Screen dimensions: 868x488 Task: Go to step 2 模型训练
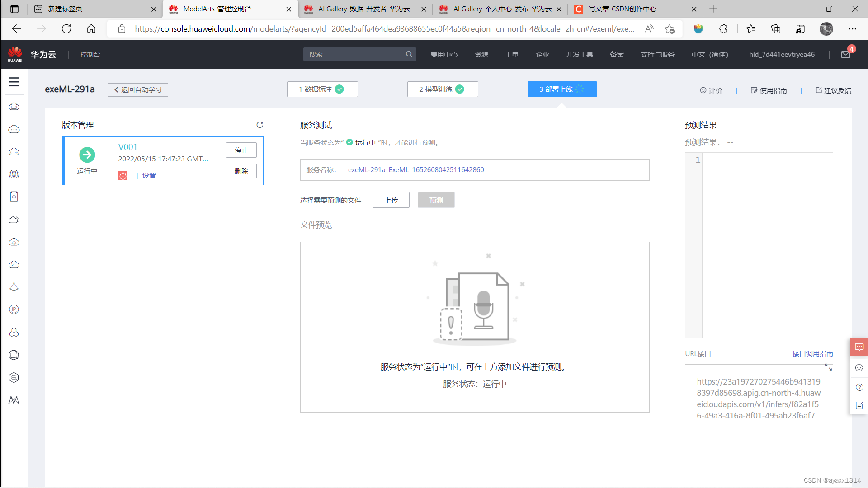[442, 89]
